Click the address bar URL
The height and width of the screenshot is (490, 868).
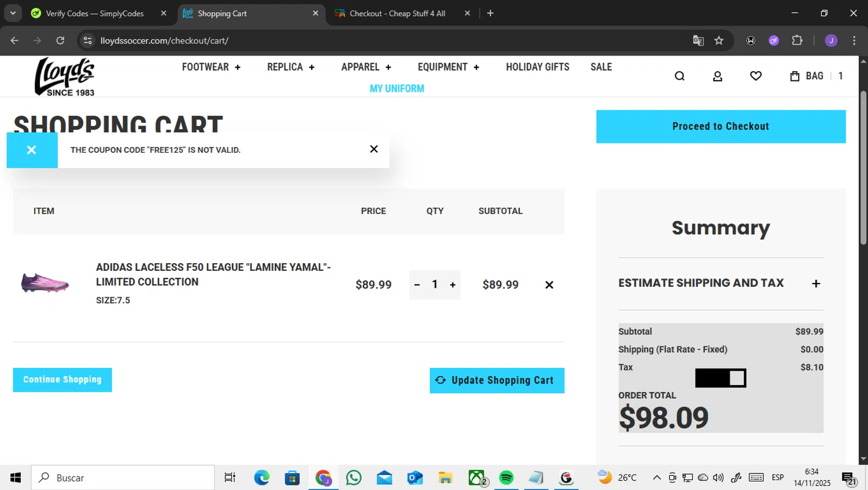(x=164, y=40)
